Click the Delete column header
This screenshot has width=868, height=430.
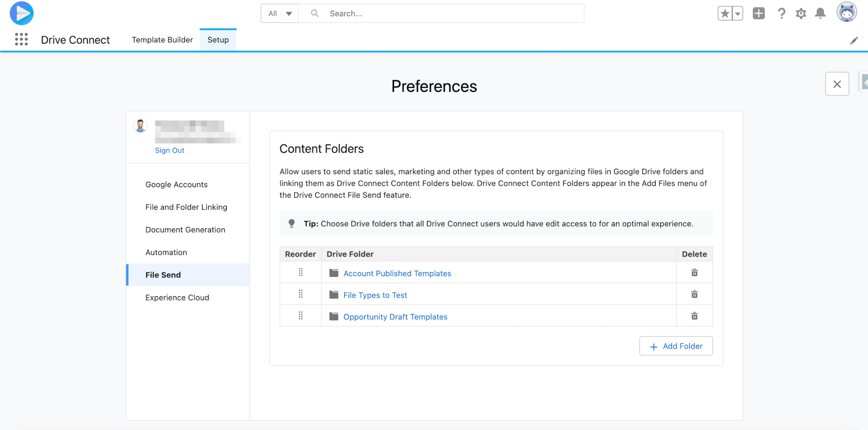click(694, 254)
